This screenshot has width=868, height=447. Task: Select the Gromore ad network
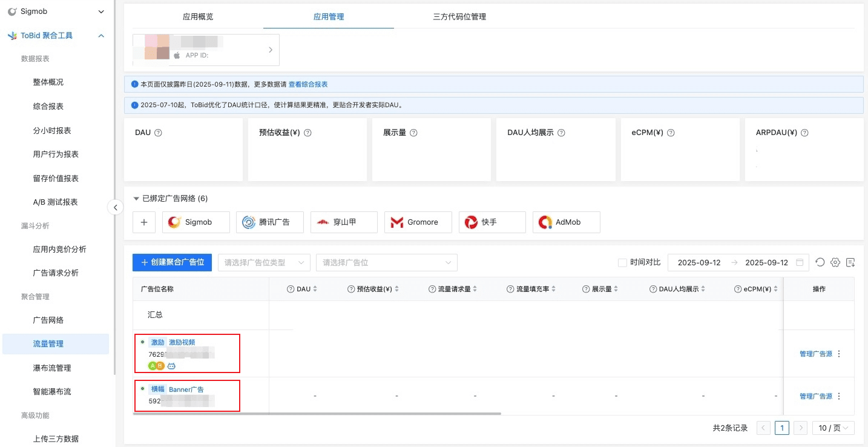pyautogui.click(x=418, y=222)
